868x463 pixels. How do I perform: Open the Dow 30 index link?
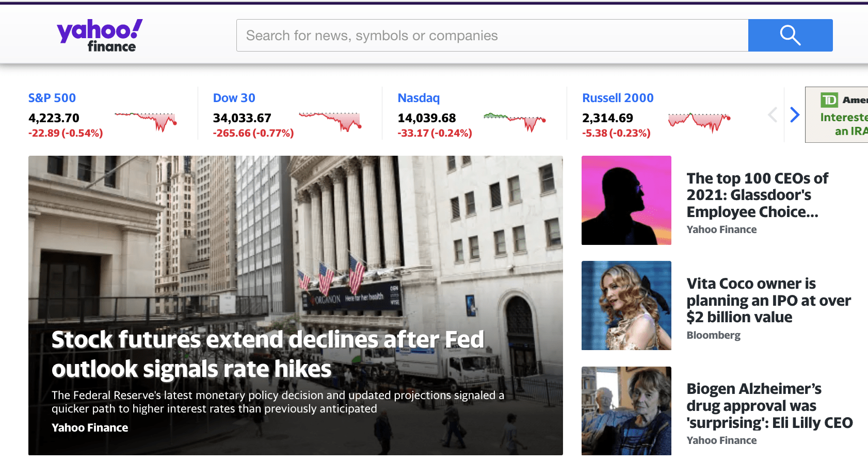point(234,98)
